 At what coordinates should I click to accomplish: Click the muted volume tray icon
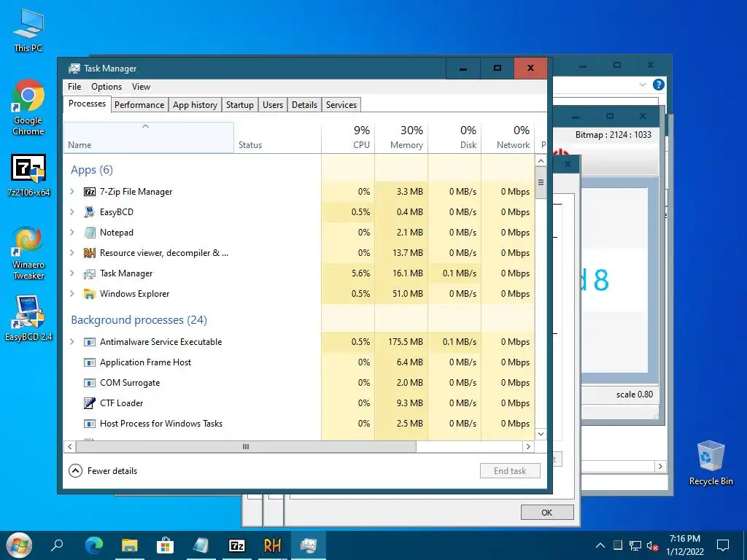(x=652, y=545)
